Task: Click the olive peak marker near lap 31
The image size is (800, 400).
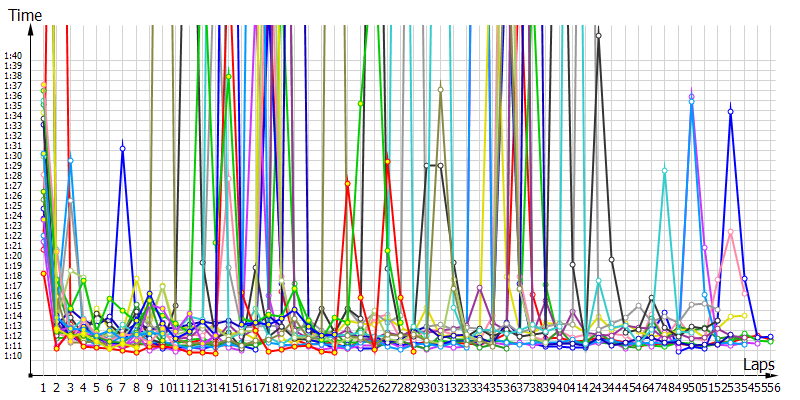Action: pos(440,89)
